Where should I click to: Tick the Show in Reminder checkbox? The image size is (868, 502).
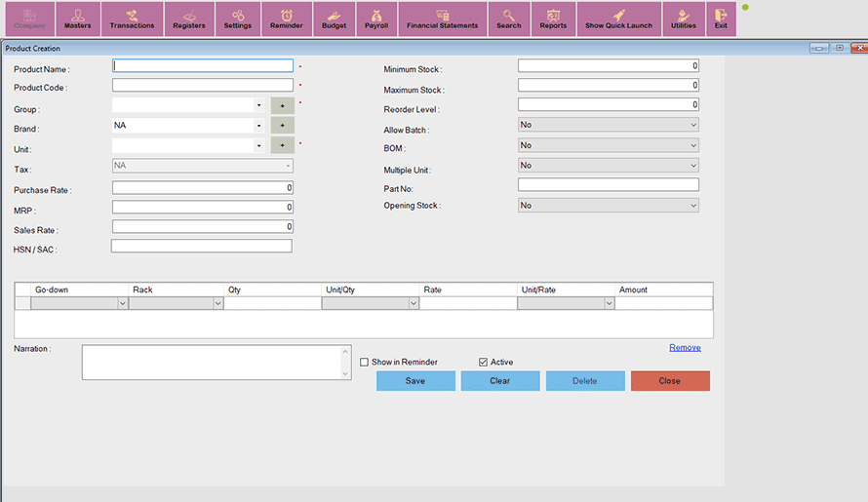[x=364, y=362]
